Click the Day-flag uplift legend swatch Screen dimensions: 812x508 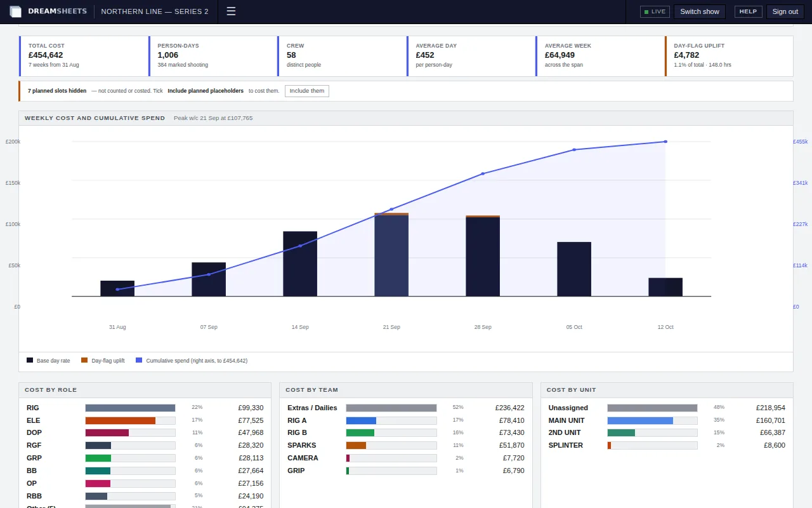(84, 360)
